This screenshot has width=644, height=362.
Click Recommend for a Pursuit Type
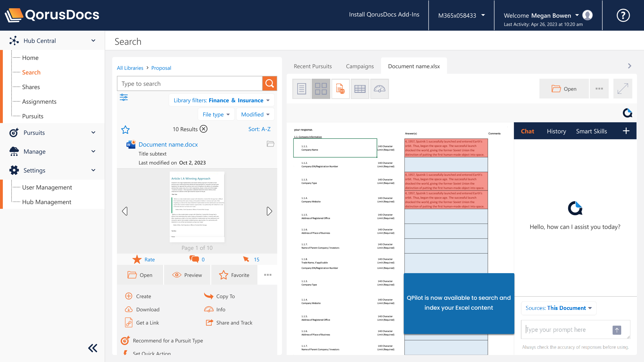click(162, 341)
